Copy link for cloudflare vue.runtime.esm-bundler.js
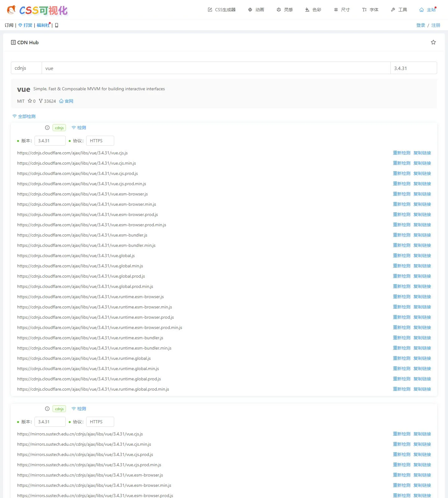448x498 pixels. pyautogui.click(x=422, y=338)
